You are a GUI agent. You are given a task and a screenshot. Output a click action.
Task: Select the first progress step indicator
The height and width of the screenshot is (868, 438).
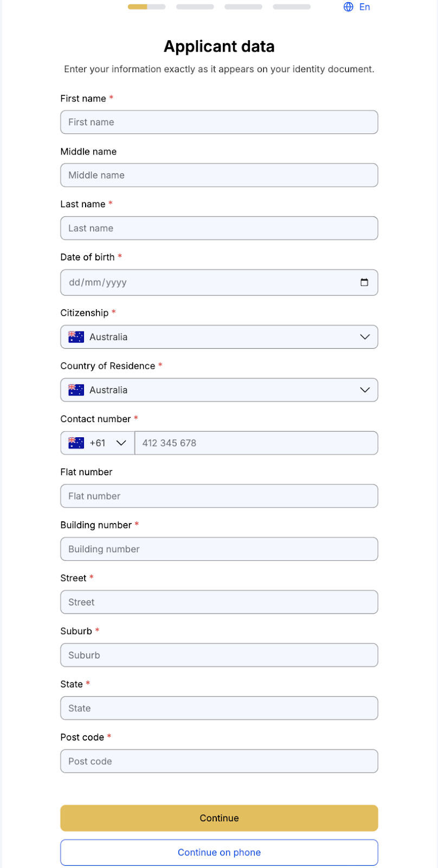pos(147,7)
